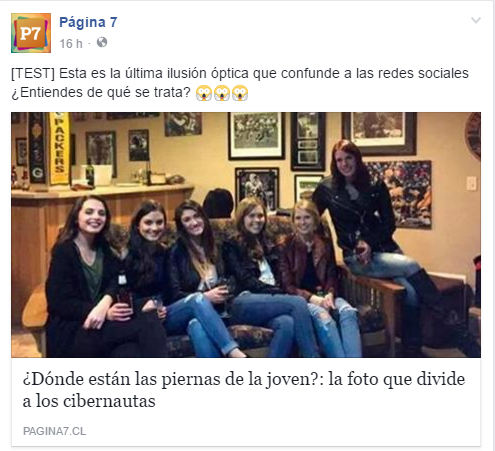Click the text "¿Entiendes de qué se trata?"

pyautogui.click(x=101, y=92)
